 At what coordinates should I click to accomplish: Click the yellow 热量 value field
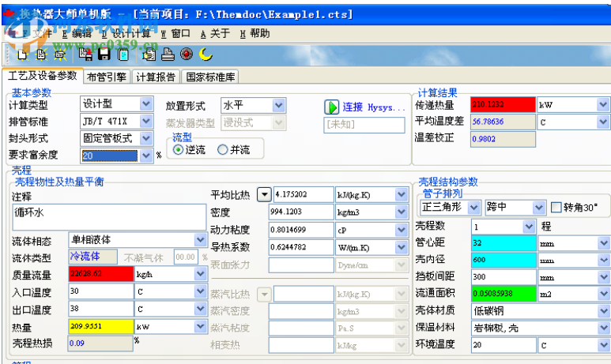101,326
